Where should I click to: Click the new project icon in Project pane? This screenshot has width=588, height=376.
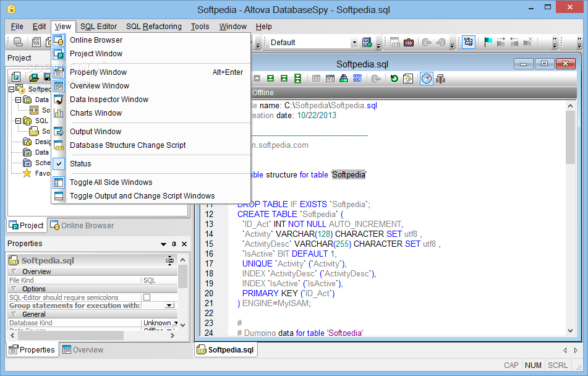coord(15,77)
